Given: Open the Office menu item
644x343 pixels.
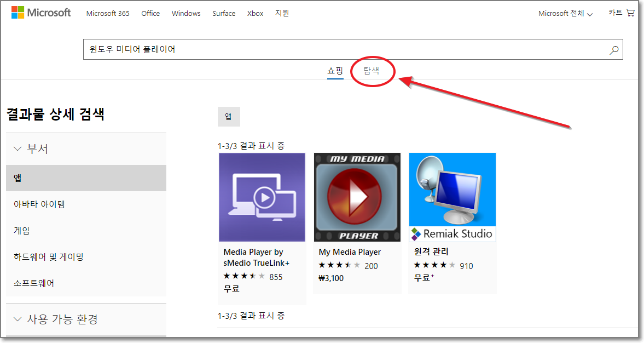Looking at the screenshot, I should tap(150, 14).
